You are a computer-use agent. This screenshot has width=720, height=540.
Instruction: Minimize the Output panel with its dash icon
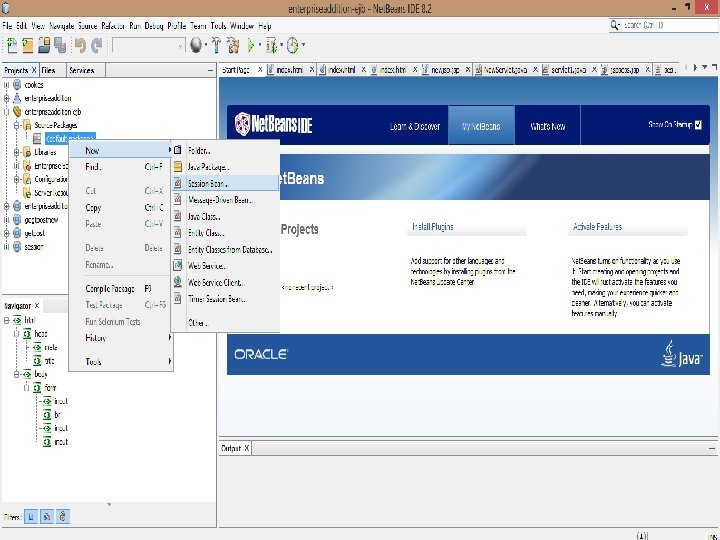712,448
